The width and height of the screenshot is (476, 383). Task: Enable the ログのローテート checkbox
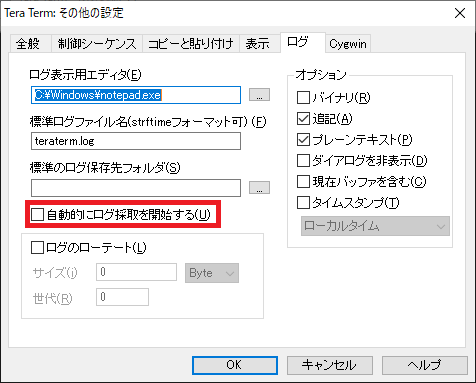(x=37, y=248)
